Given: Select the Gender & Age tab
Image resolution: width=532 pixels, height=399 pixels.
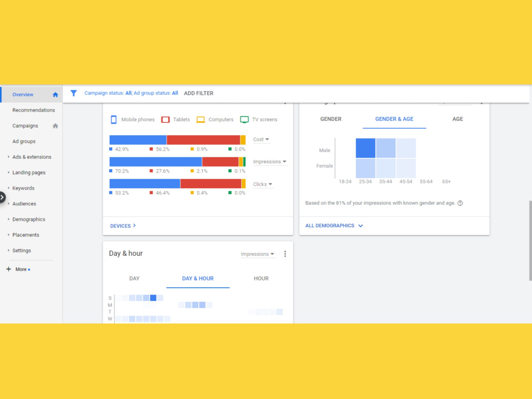Looking at the screenshot, I should coord(394,119).
